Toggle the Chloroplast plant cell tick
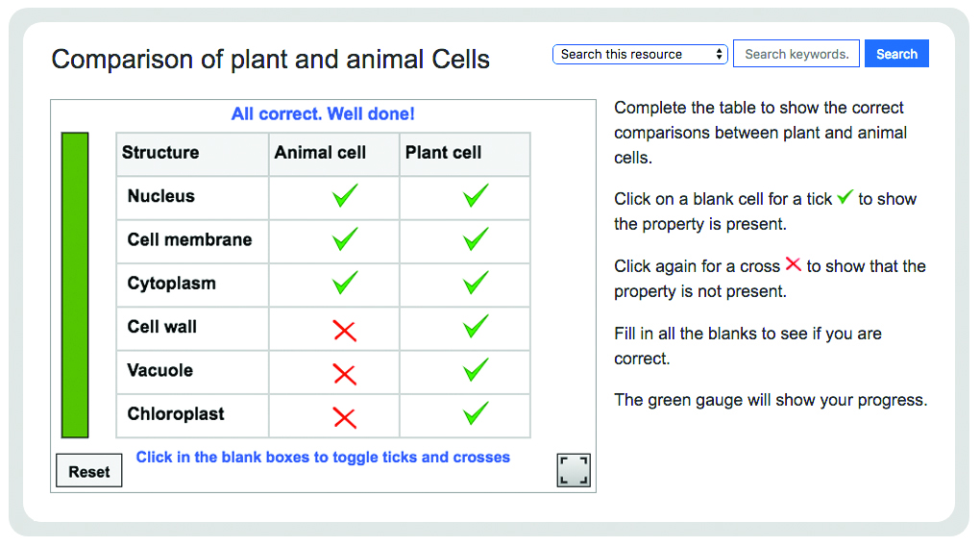 point(476,413)
